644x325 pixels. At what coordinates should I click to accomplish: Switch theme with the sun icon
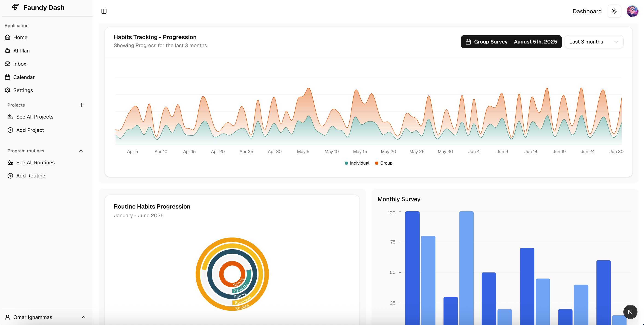614,11
